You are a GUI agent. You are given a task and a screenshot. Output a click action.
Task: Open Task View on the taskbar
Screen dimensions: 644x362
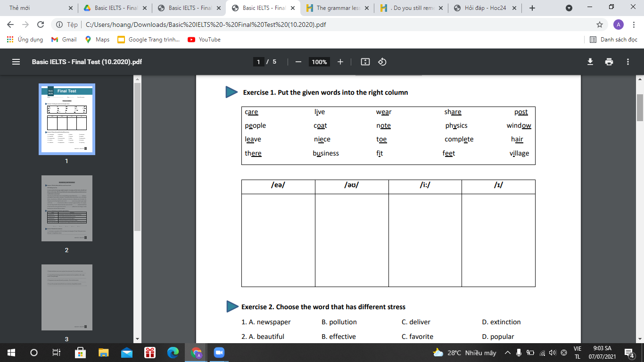point(56,352)
